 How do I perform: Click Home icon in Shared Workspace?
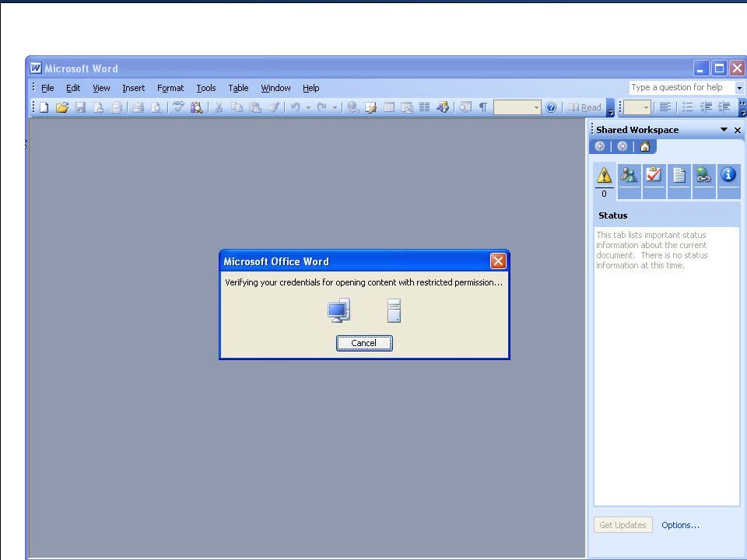tap(644, 146)
